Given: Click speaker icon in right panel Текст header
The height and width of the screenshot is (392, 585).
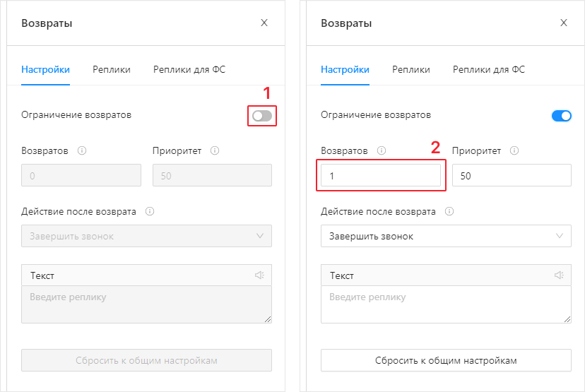Looking at the screenshot, I should click(x=559, y=275).
